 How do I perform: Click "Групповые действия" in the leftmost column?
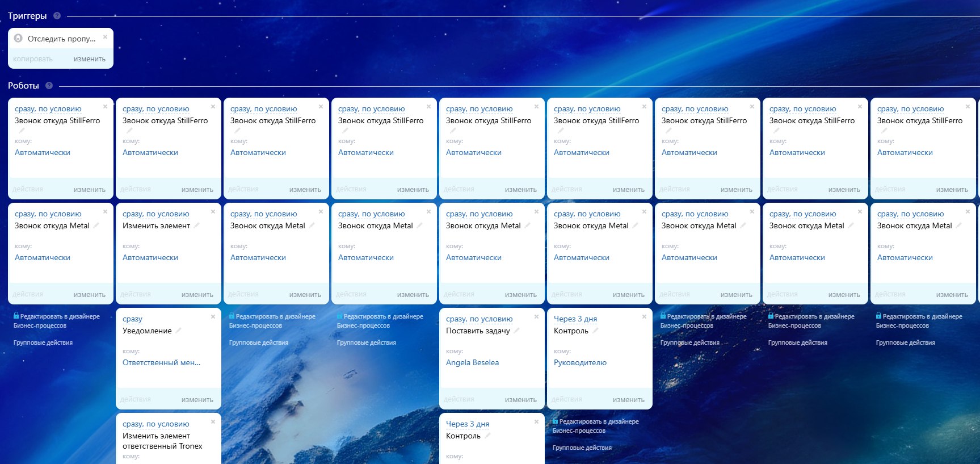(43, 343)
